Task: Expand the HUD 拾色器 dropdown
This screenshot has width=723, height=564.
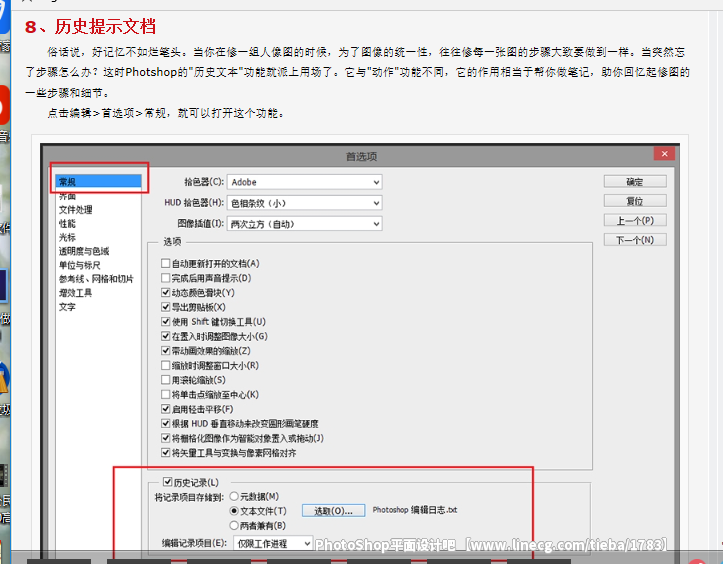Action: pos(304,203)
